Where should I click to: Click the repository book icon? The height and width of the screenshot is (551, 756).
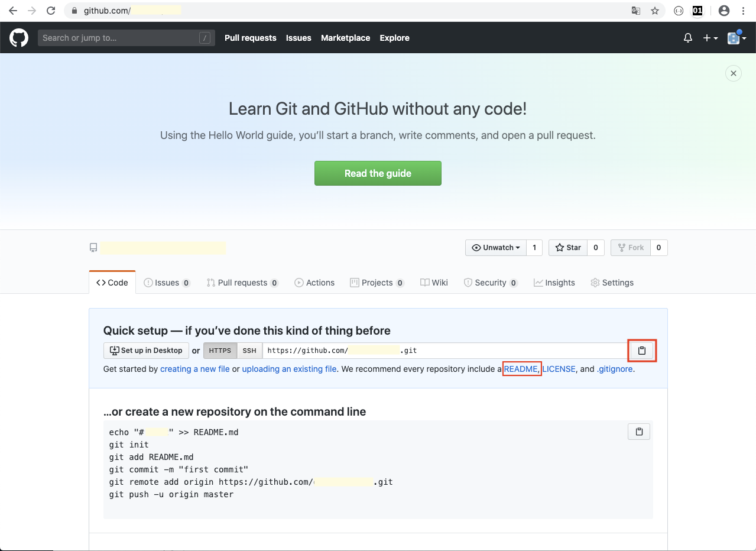point(93,248)
